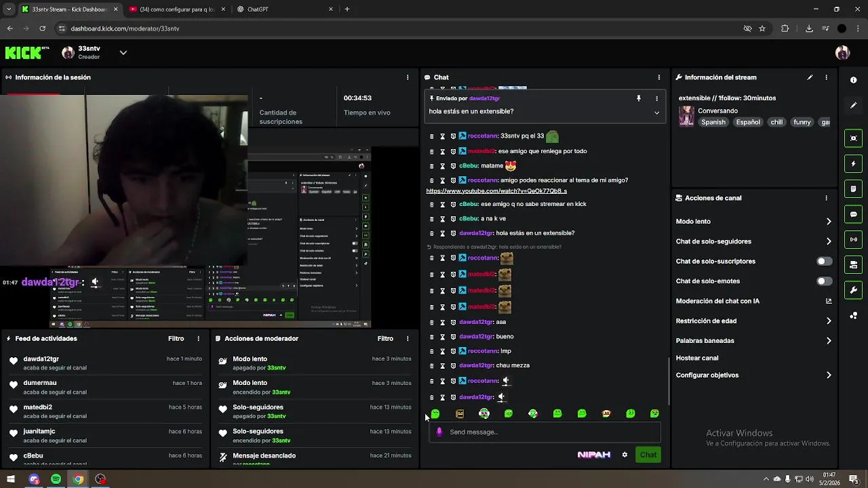Click shield icon on 'matame' message
The height and width of the screenshot is (488, 868).
click(453, 166)
